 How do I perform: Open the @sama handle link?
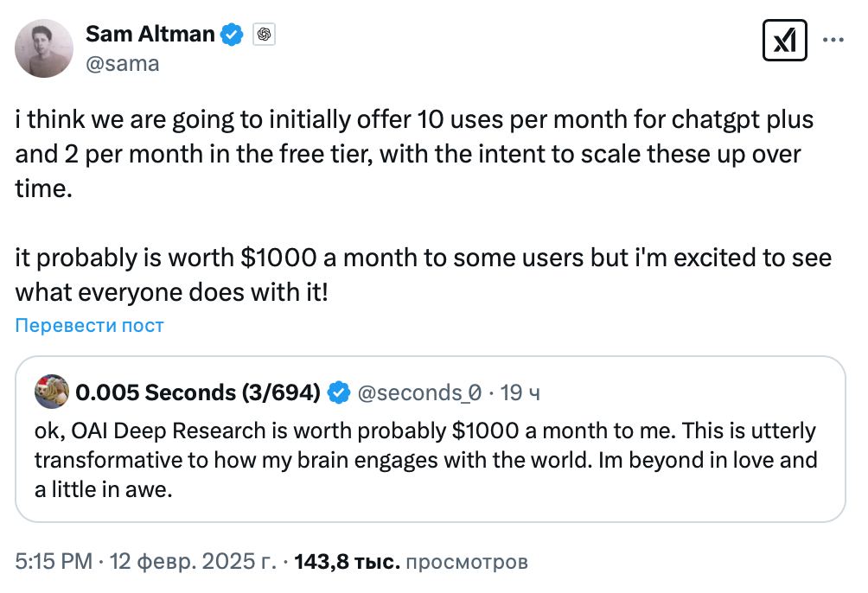(x=122, y=63)
